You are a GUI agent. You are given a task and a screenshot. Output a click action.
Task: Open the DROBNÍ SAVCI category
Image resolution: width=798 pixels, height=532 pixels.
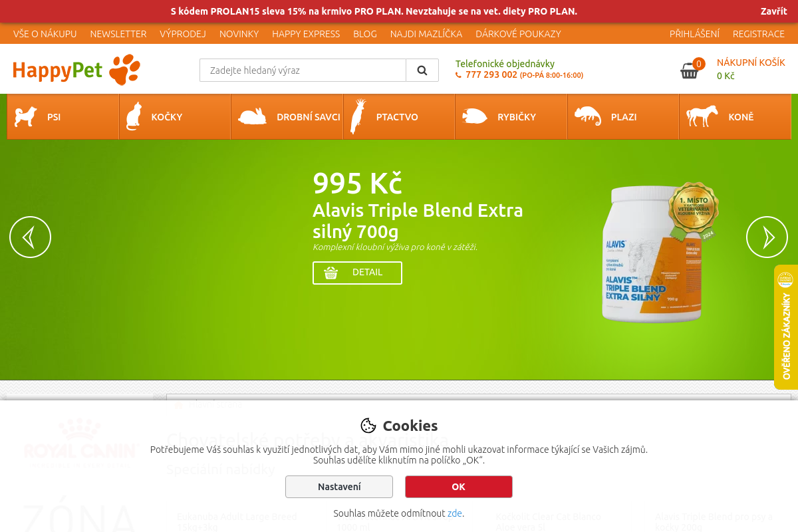point(287,116)
